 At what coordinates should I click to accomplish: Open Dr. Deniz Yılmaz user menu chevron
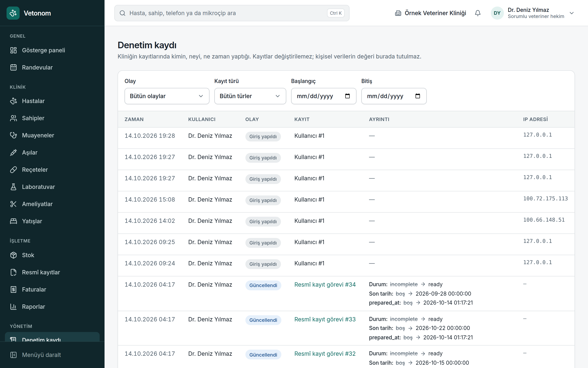click(x=572, y=13)
